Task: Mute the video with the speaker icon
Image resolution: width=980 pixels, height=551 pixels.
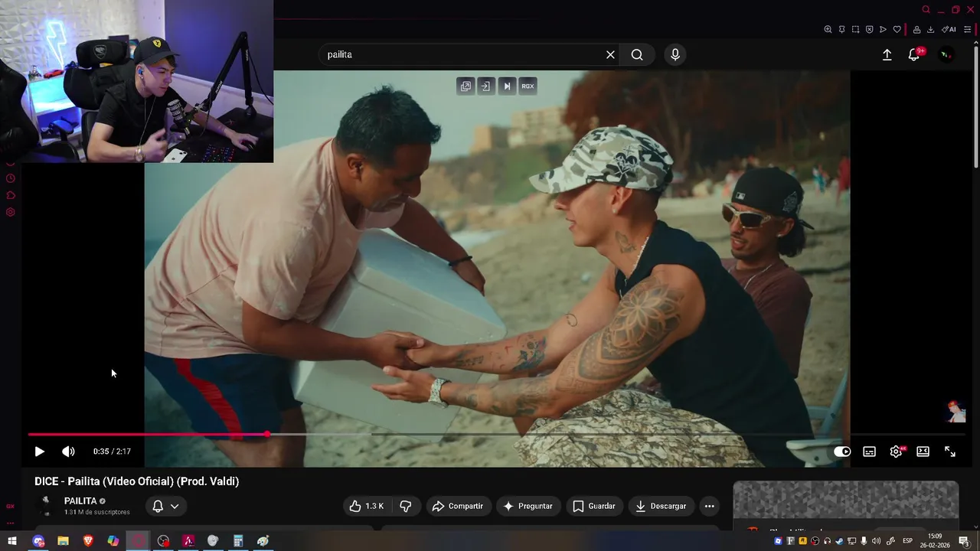Action: pyautogui.click(x=68, y=452)
